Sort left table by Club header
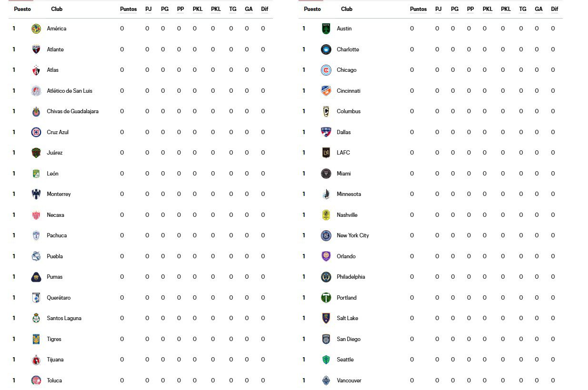Viewport: 588px width, 390px height. pyautogui.click(x=57, y=9)
